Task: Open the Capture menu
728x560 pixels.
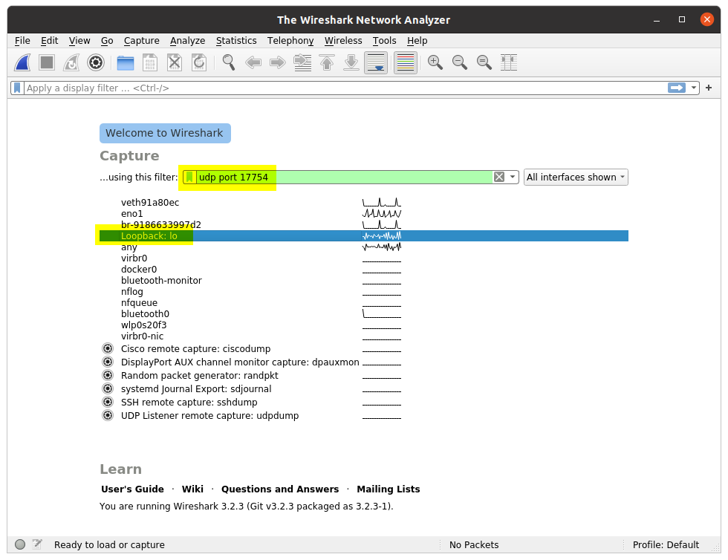Action: (x=142, y=40)
